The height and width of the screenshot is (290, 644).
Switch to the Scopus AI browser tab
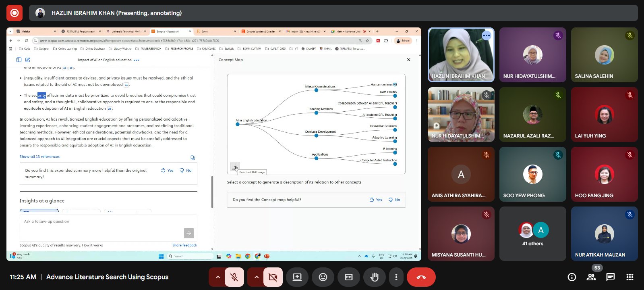[168, 31]
